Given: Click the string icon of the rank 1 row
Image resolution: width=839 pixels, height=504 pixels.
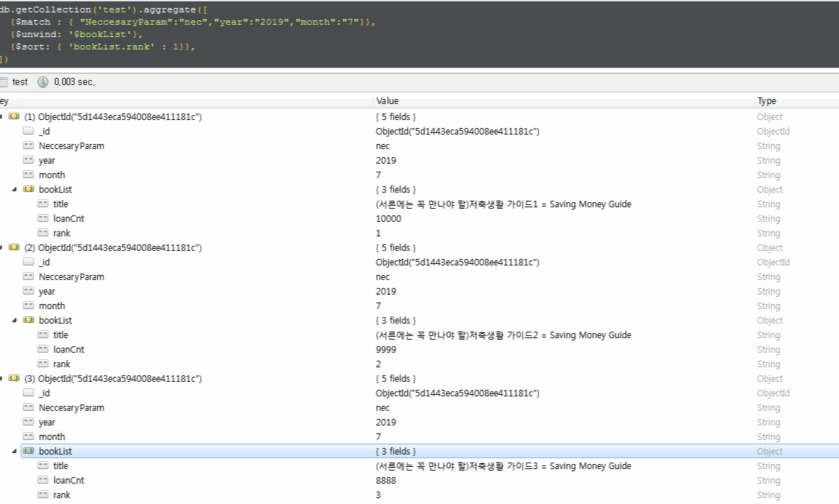Looking at the screenshot, I should [43, 233].
